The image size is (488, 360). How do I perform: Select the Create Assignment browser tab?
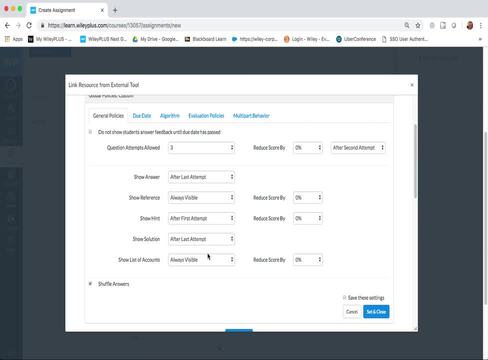point(67,10)
